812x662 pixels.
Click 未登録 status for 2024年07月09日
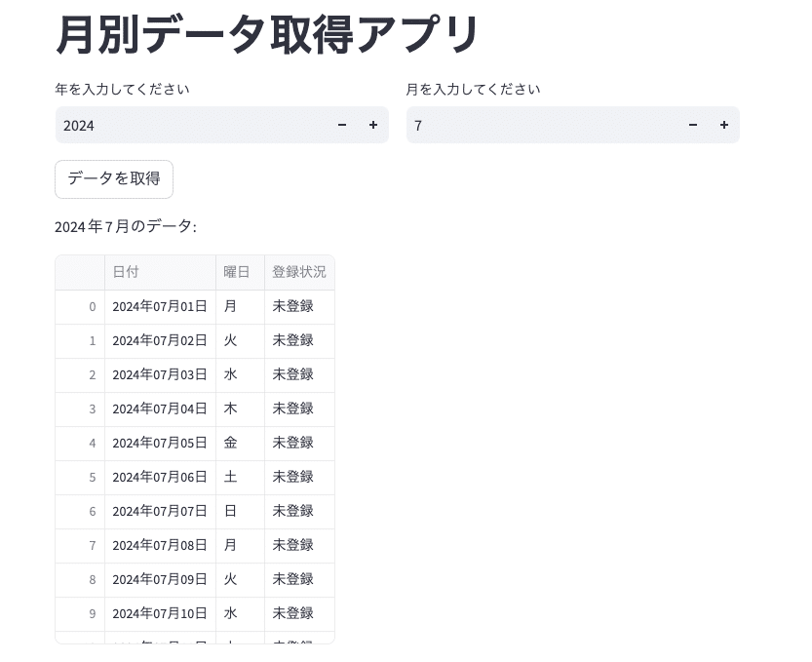[x=299, y=580]
